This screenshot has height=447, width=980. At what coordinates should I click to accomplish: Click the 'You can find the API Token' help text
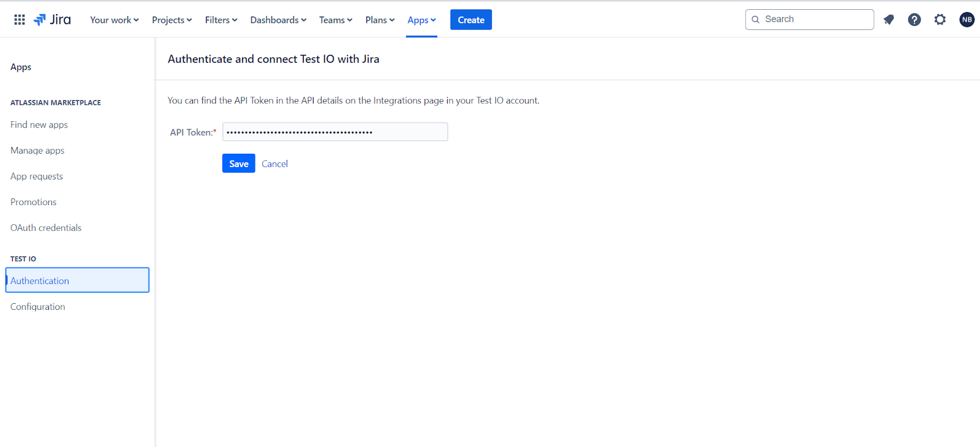pyautogui.click(x=353, y=100)
